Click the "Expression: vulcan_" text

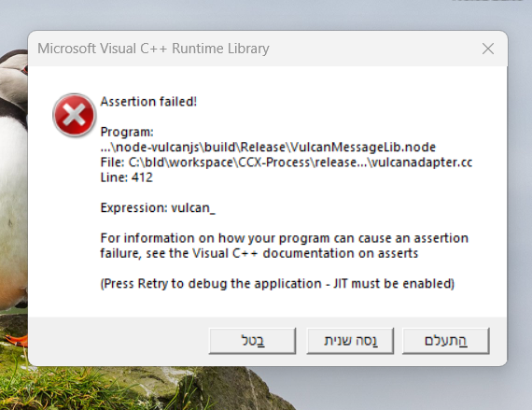[x=158, y=207]
